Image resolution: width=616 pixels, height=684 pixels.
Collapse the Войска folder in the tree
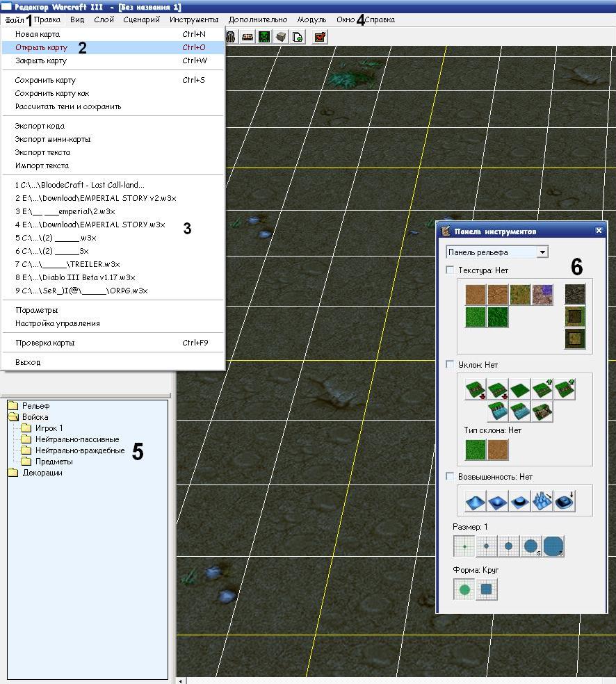(x=13, y=417)
